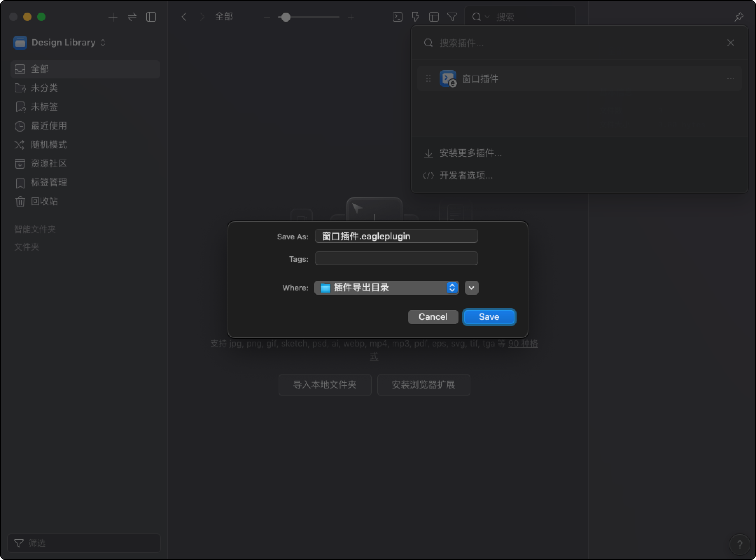Open the 窗口插件 more options ellipsis

(x=730, y=78)
